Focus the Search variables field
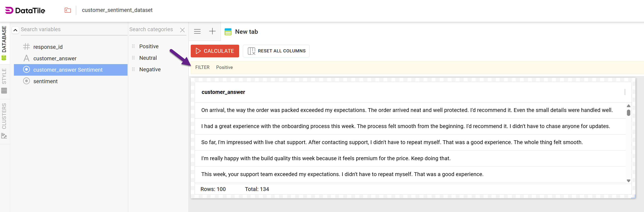This screenshot has height=212, width=644. 73,29
